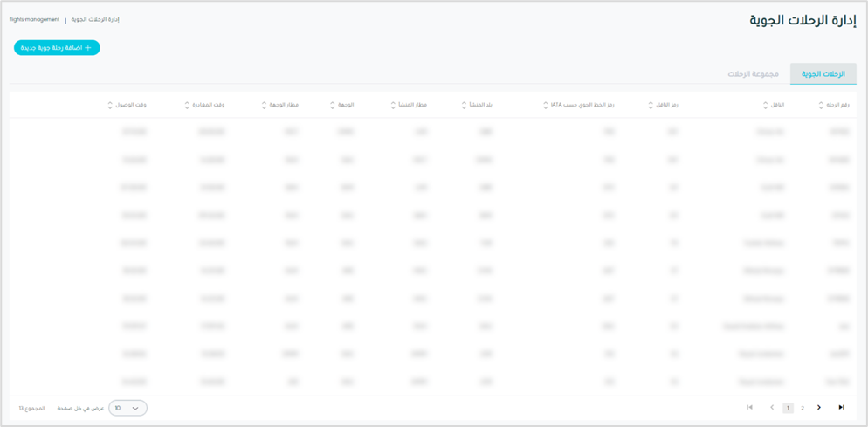Jump to last page of results
The height and width of the screenshot is (427, 868).
pos(842,408)
